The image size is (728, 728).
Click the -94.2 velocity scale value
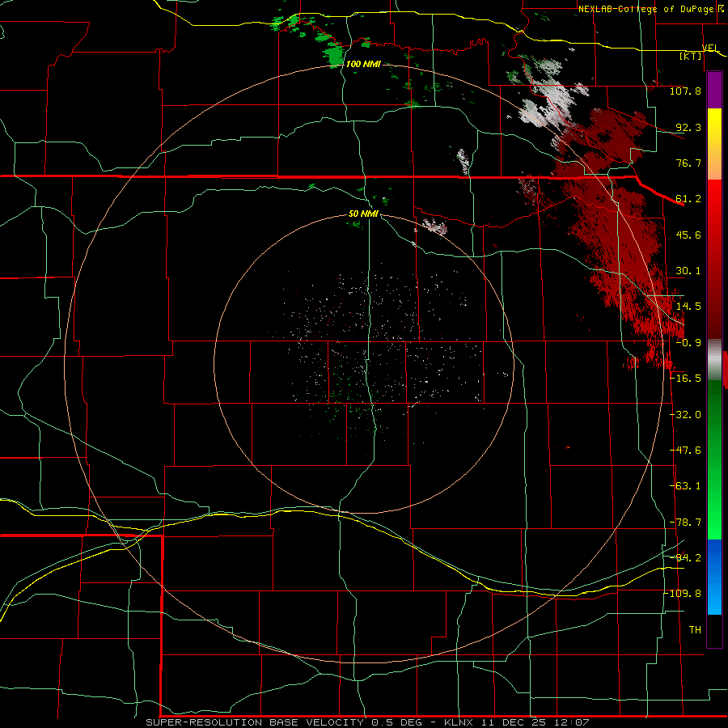coord(685,558)
